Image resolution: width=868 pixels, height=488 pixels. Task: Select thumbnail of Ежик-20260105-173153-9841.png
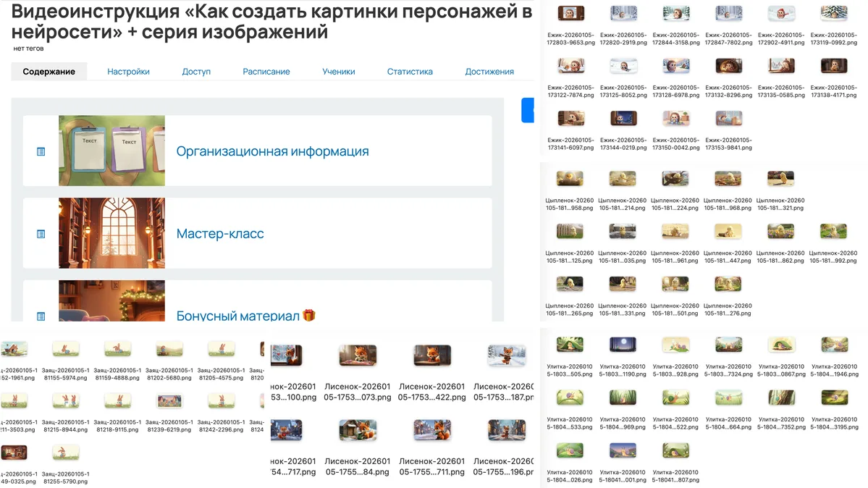(x=728, y=119)
